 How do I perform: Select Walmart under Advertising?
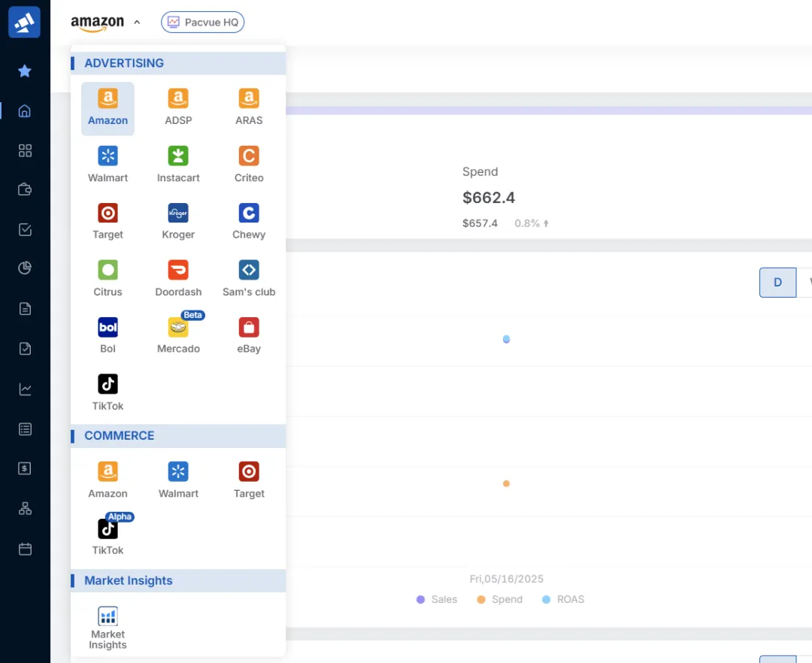click(108, 165)
